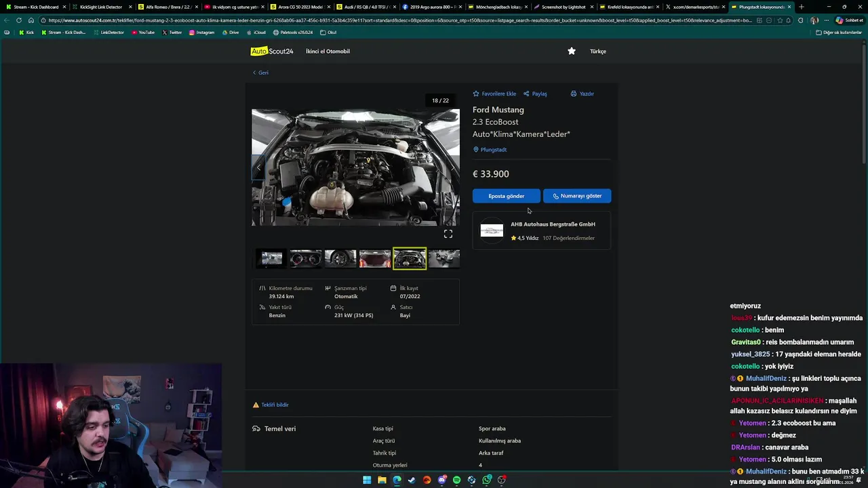Click the Eposta gönder button

(507, 196)
